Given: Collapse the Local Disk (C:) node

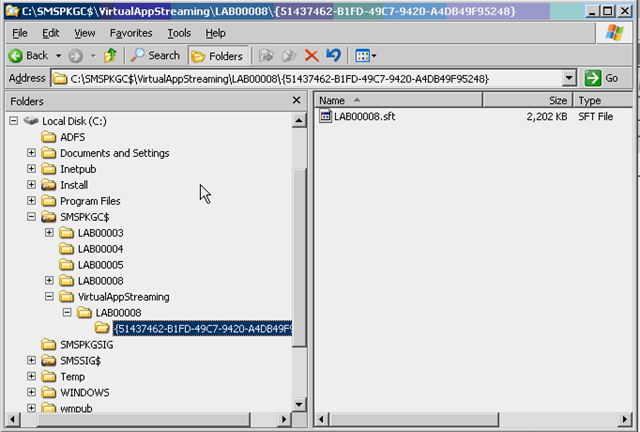Looking at the screenshot, I should [x=13, y=121].
